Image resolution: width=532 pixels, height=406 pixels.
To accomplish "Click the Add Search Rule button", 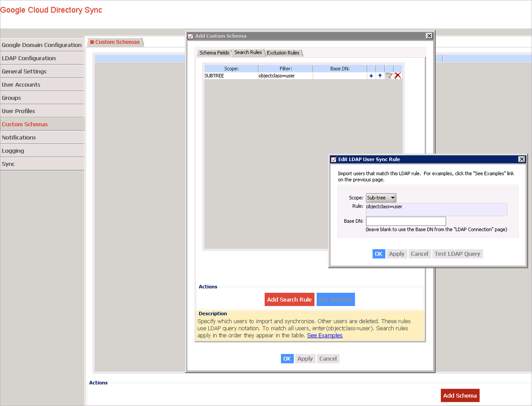I will click(289, 299).
